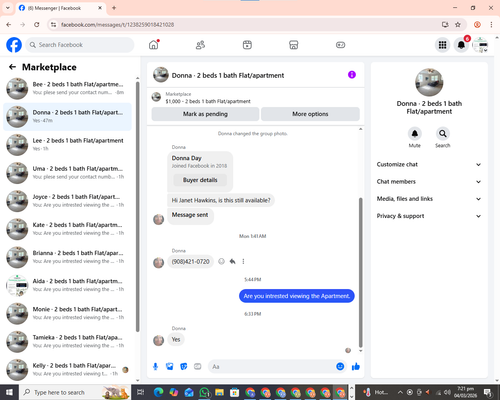Open File Explorer from the taskbar

[219, 392]
